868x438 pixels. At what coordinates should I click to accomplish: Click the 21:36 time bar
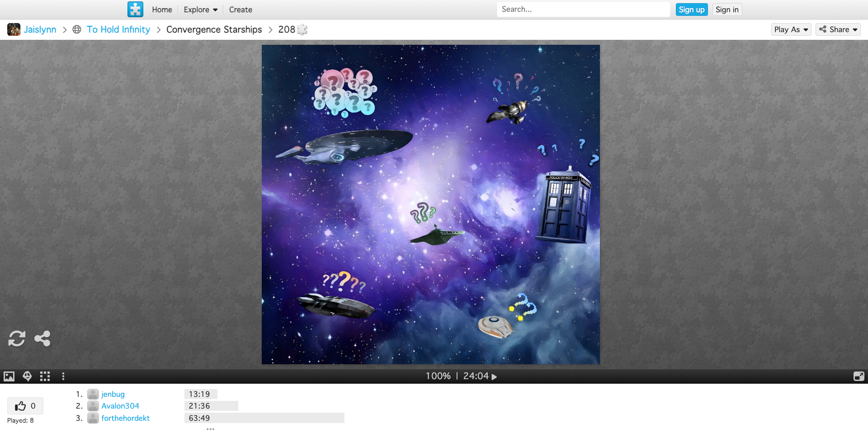(x=211, y=406)
